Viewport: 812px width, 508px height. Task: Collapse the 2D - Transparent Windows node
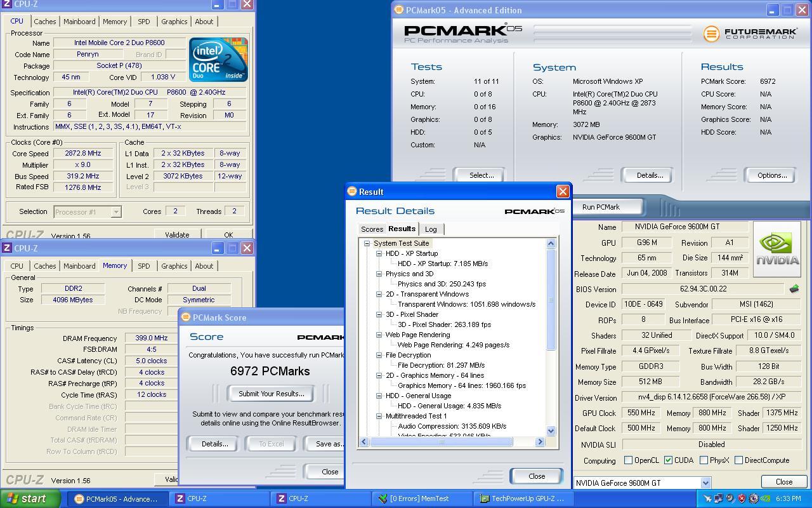(x=379, y=294)
